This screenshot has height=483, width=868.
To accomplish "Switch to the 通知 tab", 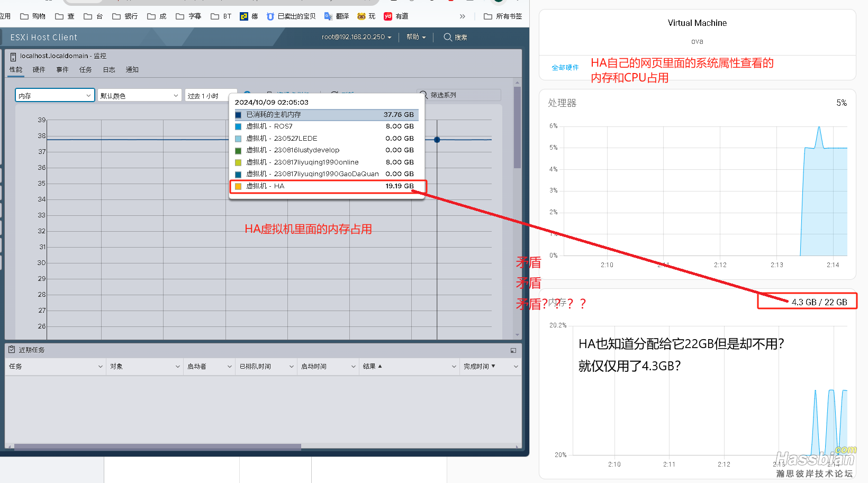I will (132, 70).
